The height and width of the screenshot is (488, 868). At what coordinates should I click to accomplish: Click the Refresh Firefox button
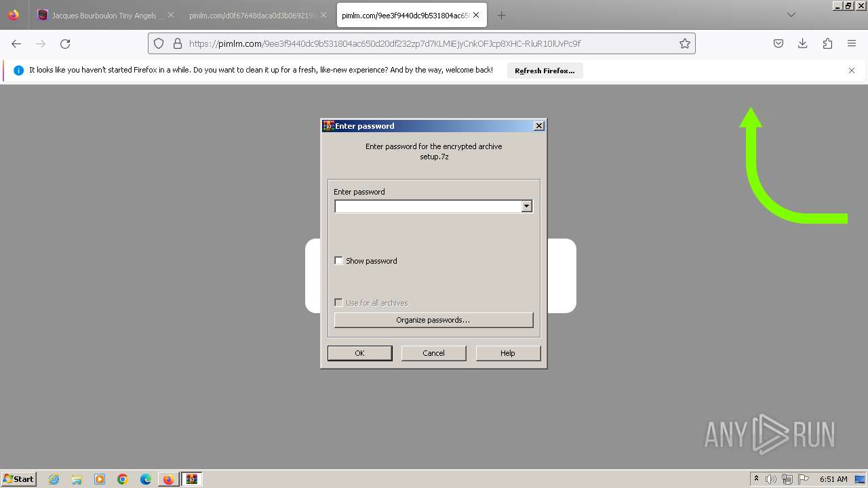coord(545,70)
